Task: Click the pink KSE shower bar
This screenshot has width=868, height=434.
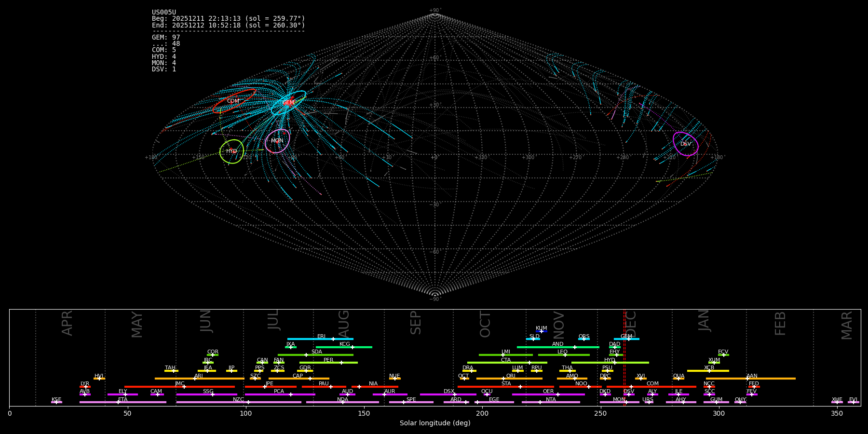Action: click(56, 402)
